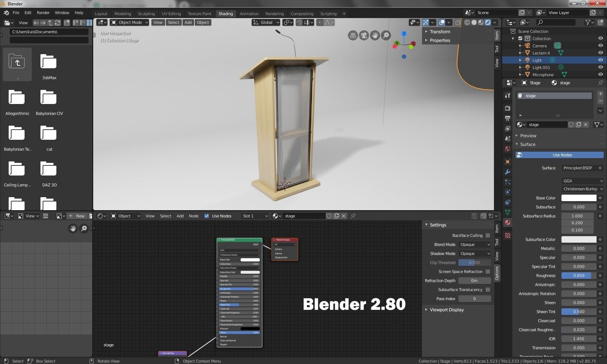The image size is (607, 364).
Task: Add a new material slot with plus
Action: tap(600, 94)
